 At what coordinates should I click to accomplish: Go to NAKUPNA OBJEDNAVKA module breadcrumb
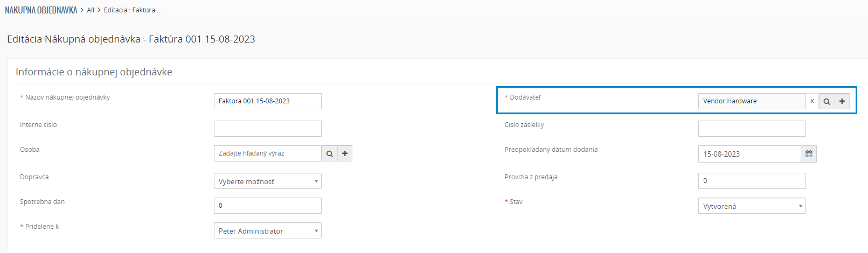[41, 10]
